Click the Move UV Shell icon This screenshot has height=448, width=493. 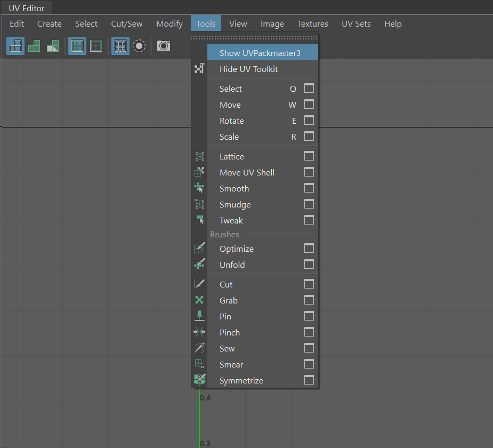[199, 172]
